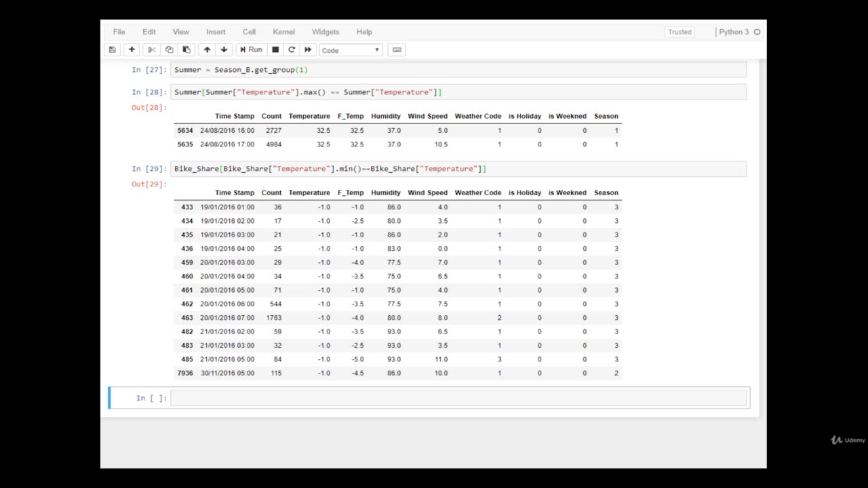Viewport: 868px width, 488px height.
Task: Open the Kernel menu
Action: click(x=284, y=32)
